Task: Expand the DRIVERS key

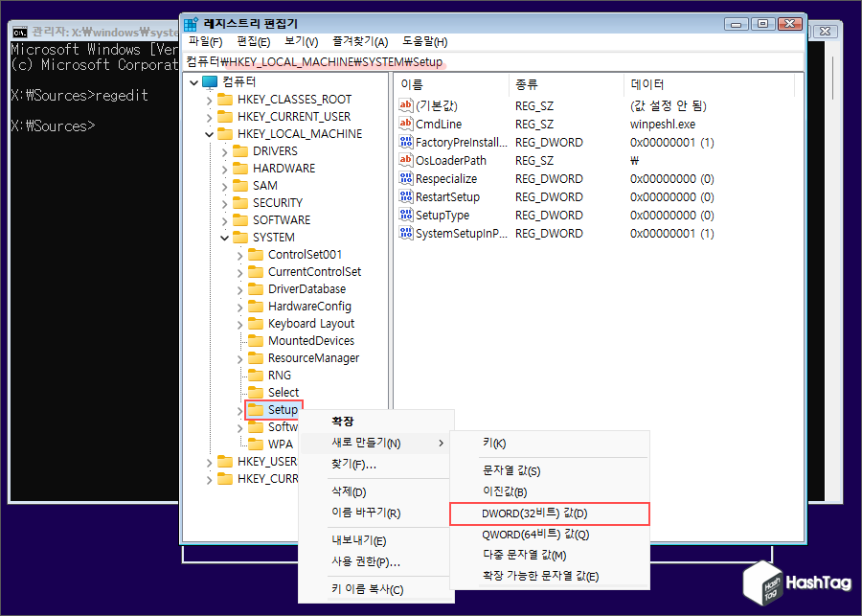Action: 225,151
